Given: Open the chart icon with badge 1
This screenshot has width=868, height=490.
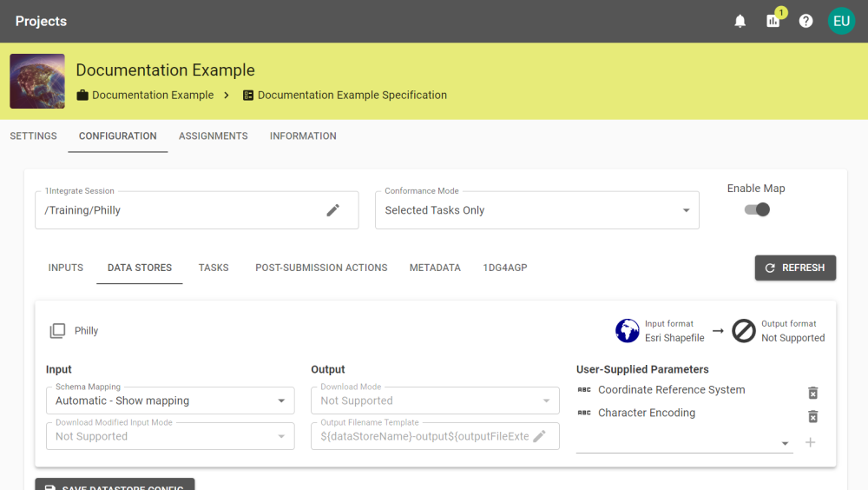Looking at the screenshot, I should click(x=773, y=21).
